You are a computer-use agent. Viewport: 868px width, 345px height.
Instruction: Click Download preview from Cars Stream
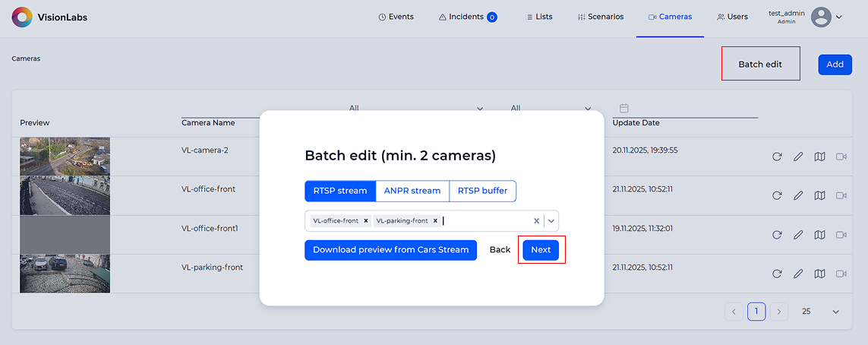[x=391, y=250]
